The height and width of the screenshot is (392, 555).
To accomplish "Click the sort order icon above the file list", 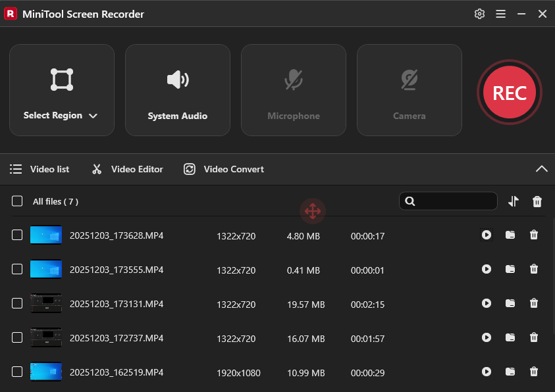I will pyautogui.click(x=514, y=201).
